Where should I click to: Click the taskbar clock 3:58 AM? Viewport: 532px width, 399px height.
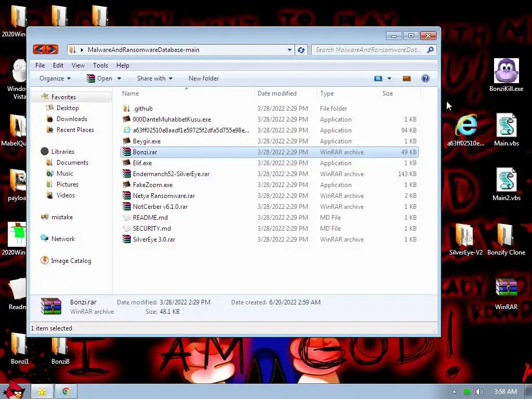tap(505, 392)
